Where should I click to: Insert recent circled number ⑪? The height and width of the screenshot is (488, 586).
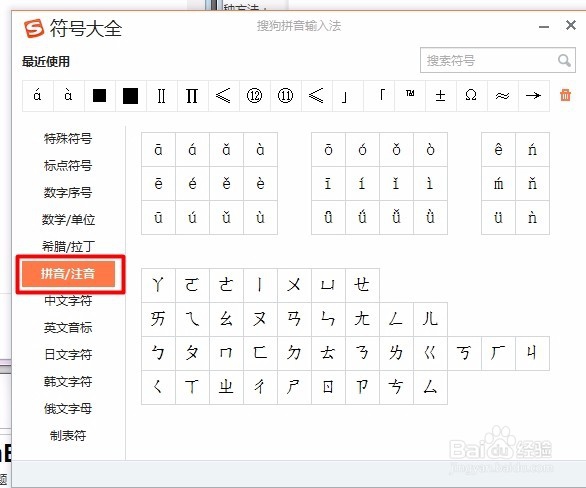click(x=286, y=96)
